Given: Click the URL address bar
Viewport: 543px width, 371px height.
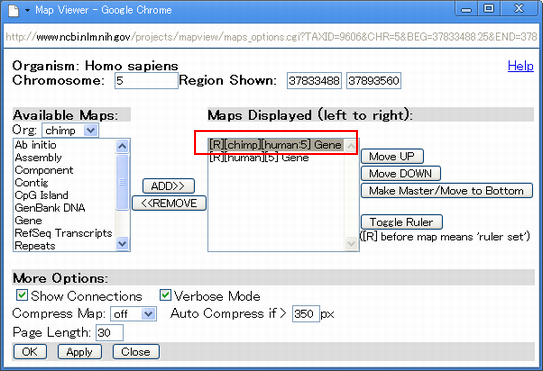Looking at the screenshot, I should coord(271,37).
